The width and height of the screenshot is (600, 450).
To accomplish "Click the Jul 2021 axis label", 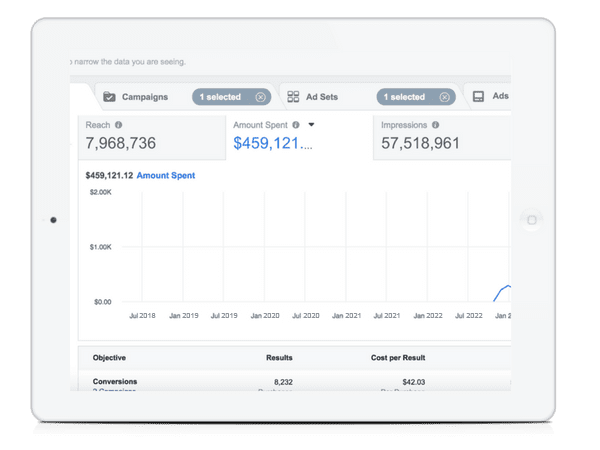I will [387, 316].
